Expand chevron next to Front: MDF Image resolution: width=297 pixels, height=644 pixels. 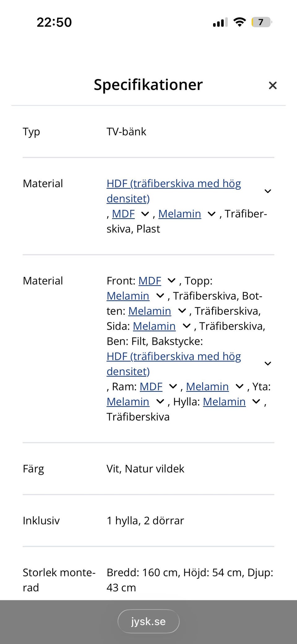(x=171, y=281)
